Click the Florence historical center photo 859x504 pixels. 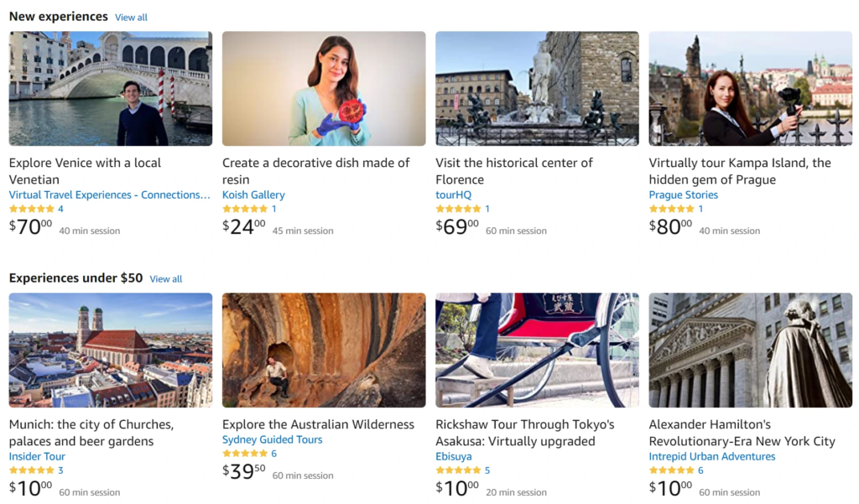click(x=537, y=88)
